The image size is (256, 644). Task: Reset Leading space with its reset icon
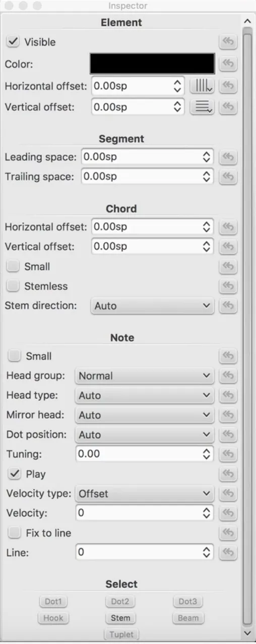228,157
